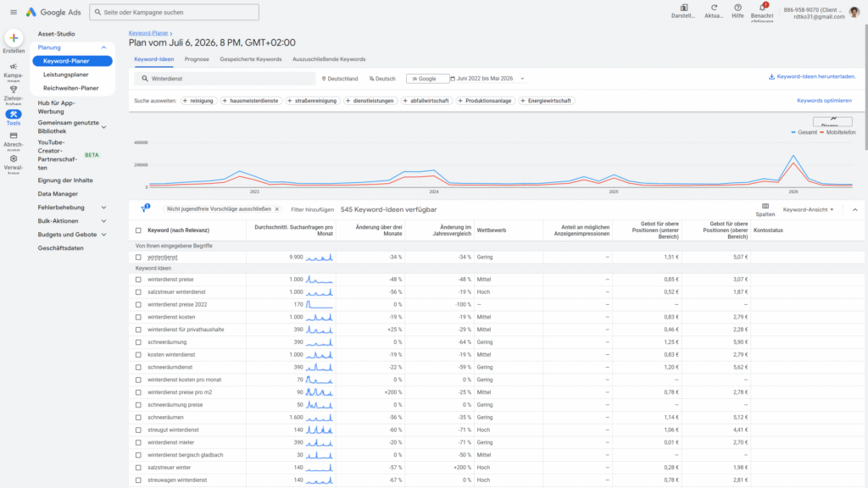Open the Google search network selector
This screenshot has width=868, height=488.
point(427,79)
